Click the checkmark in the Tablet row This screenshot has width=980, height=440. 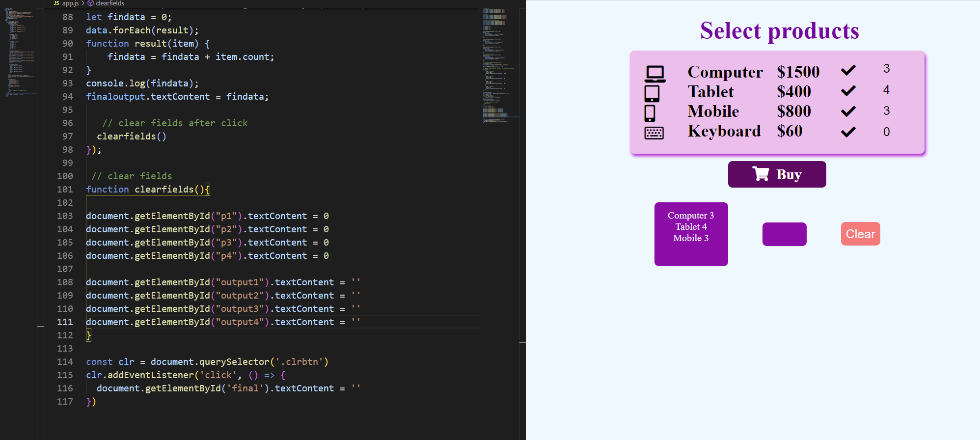[x=848, y=91]
